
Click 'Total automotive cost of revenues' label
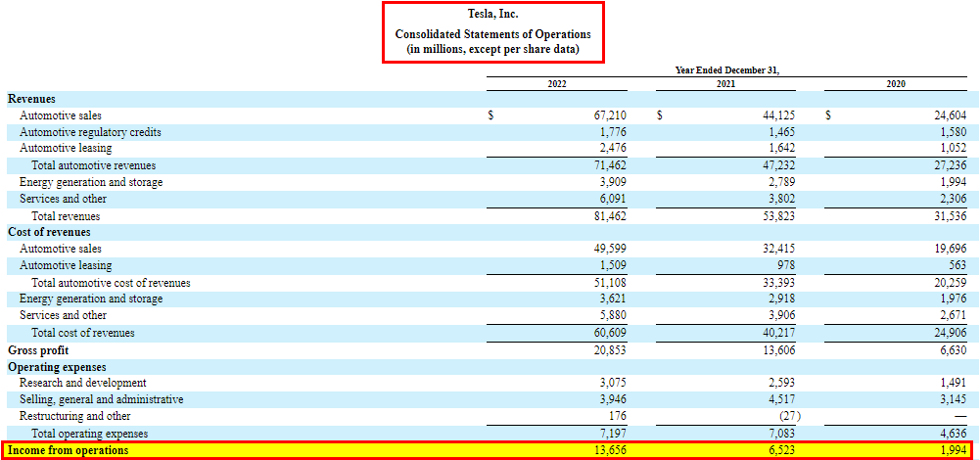(x=112, y=283)
